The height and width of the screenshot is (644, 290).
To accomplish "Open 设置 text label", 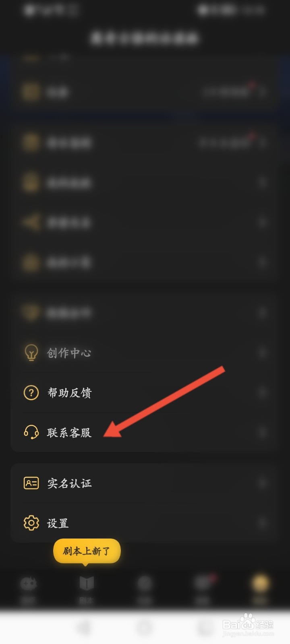I will point(58,523).
